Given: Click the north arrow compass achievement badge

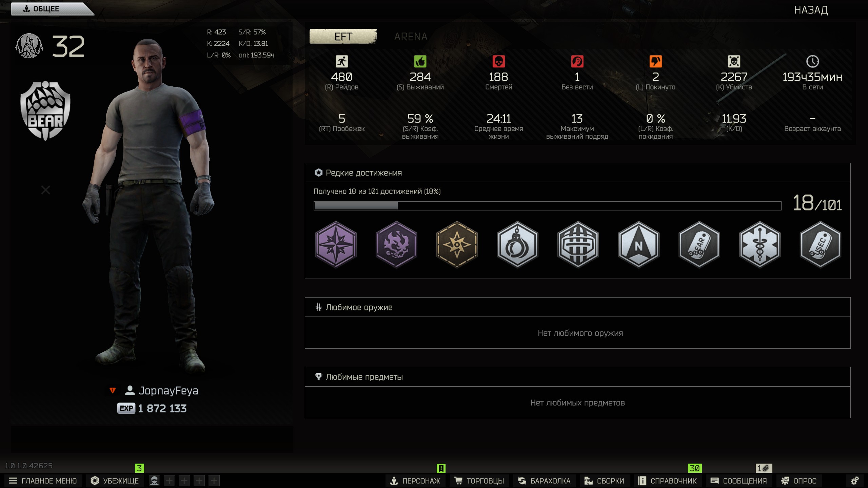Looking at the screenshot, I should pos(639,244).
